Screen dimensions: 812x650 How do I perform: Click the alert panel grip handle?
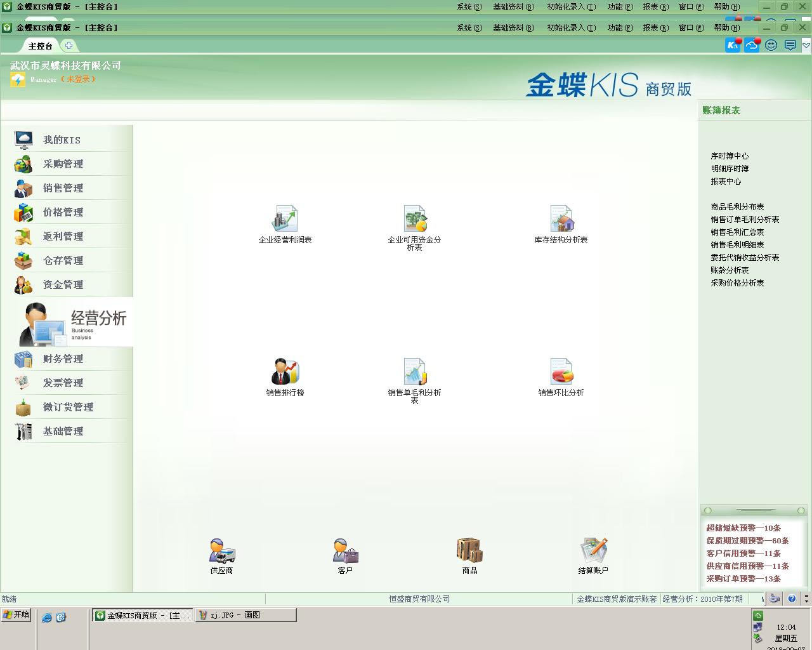point(755,510)
